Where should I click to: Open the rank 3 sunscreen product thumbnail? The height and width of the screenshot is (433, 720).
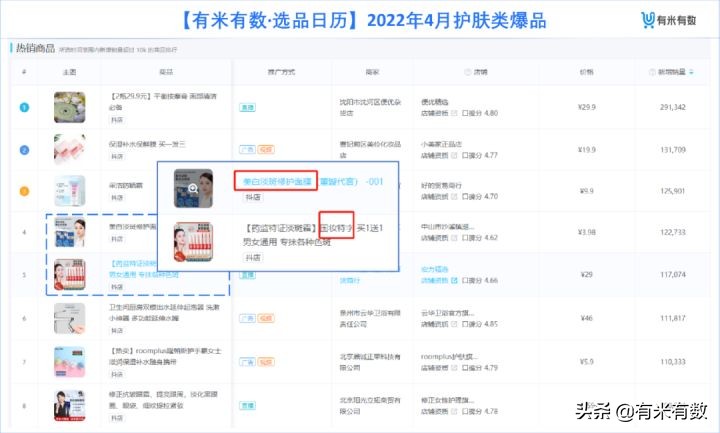pyautogui.click(x=70, y=191)
